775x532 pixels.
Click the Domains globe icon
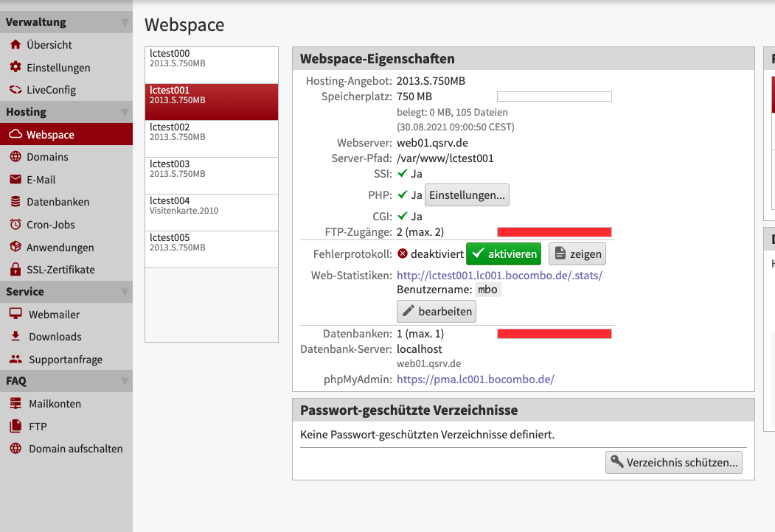(15, 157)
